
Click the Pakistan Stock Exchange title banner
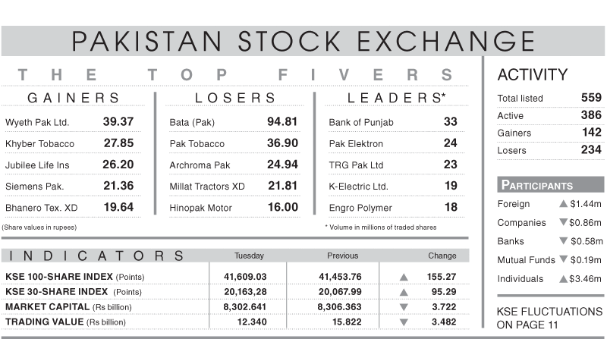(303, 41)
